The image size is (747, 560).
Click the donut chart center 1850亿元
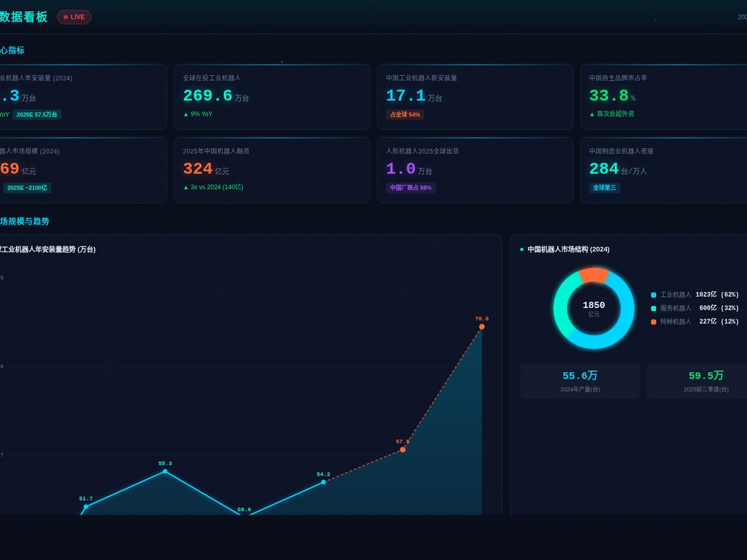click(x=594, y=309)
